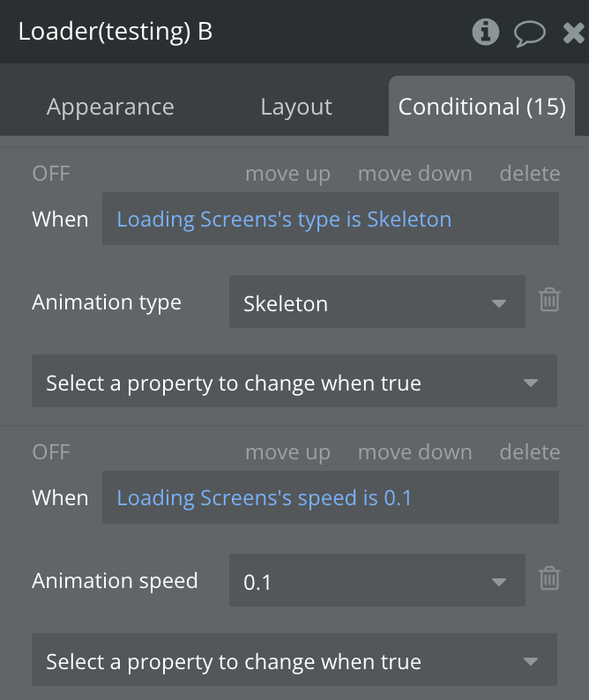
Task: Open the Animation type Skeleton dropdown
Action: coord(377,303)
